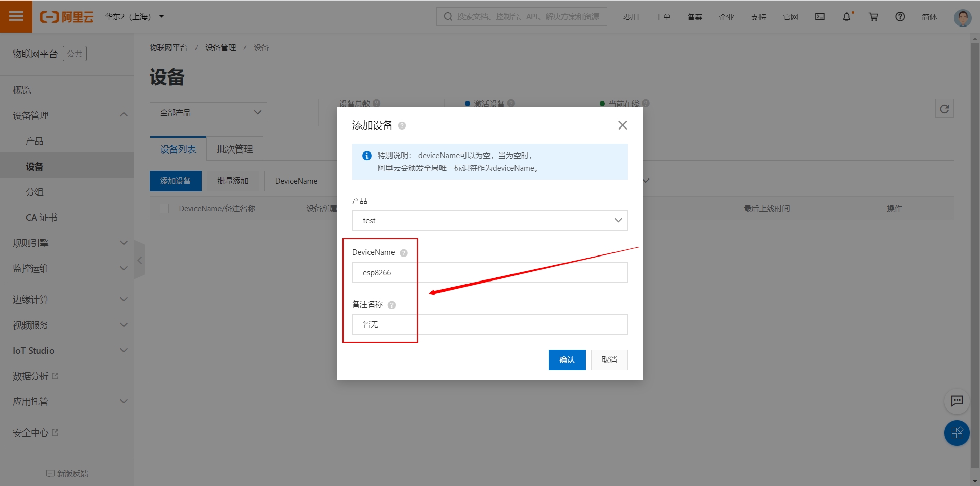This screenshot has width=980, height=486.
Task: Click the help question mark icon
Action: click(x=900, y=17)
